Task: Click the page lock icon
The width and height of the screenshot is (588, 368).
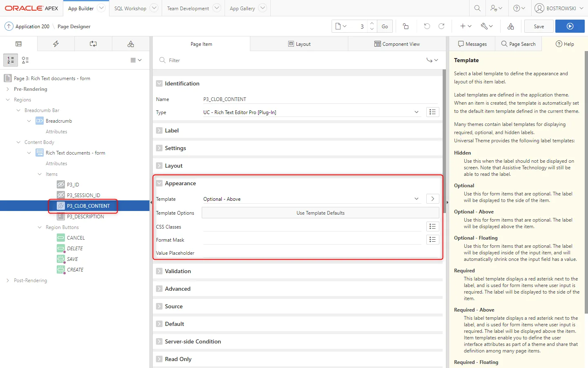Action: click(x=405, y=26)
